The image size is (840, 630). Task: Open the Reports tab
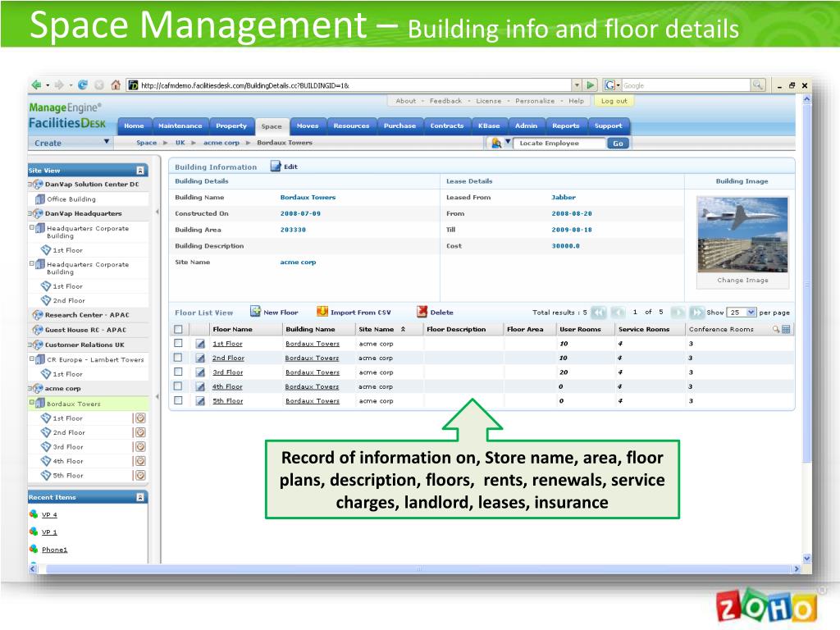click(566, 126)
